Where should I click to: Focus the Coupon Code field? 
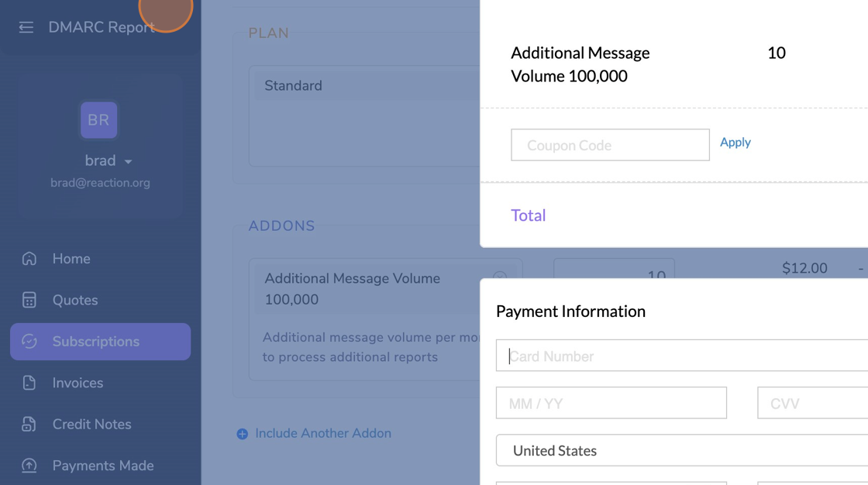(610, 145)
